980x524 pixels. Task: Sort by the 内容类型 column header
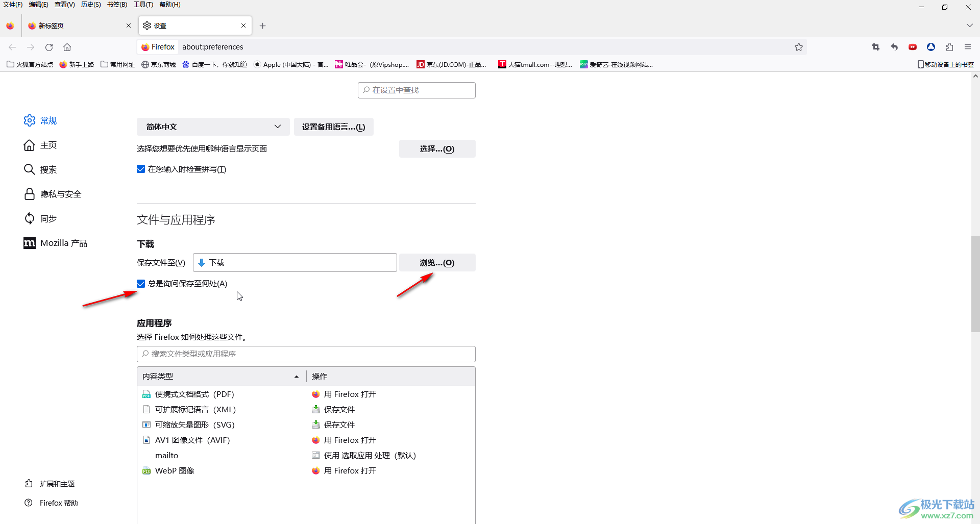click(x=222, y=376)
